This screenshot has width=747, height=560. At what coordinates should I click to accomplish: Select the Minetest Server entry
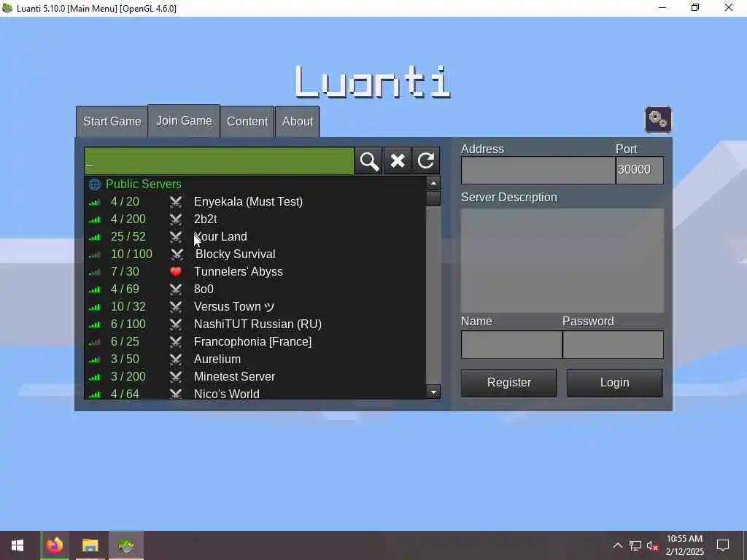pyautogui.click(x=255, y=377)
